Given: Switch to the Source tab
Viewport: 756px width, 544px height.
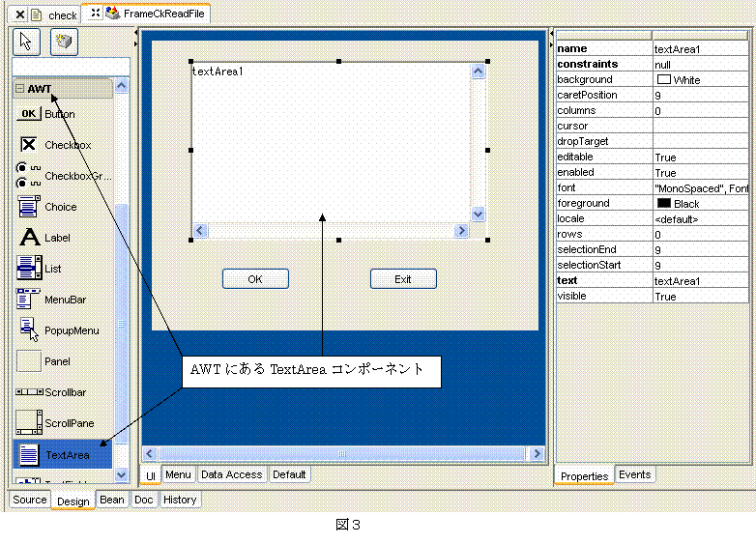Looking at the screenshot, I should click(29, 500).
